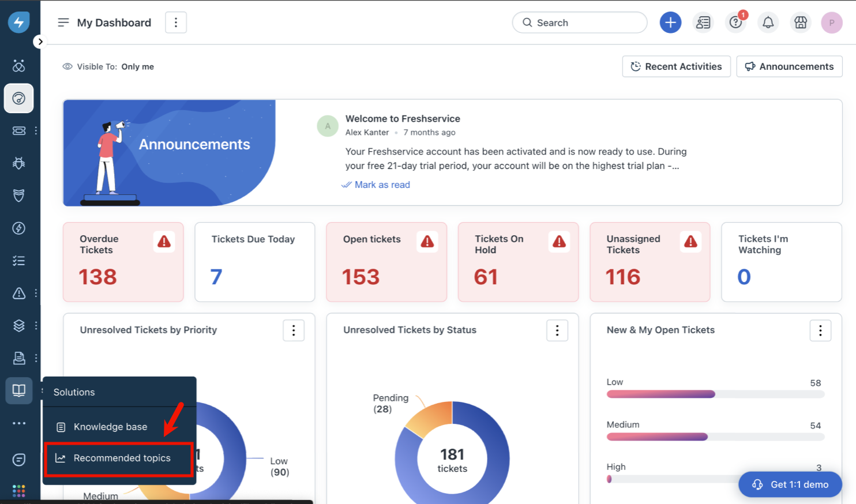
Task: Open the more options ellipsis in sidebar
Action: (x=19, y=423)
